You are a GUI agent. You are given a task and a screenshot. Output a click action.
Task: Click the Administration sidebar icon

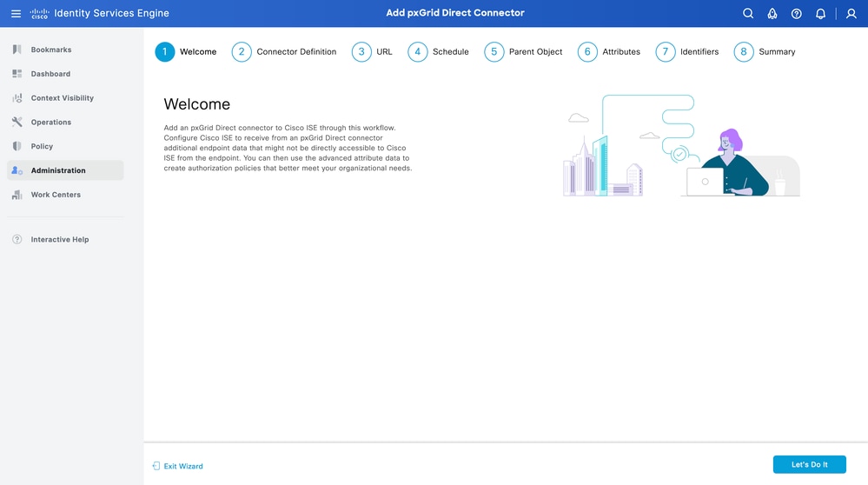17,170
